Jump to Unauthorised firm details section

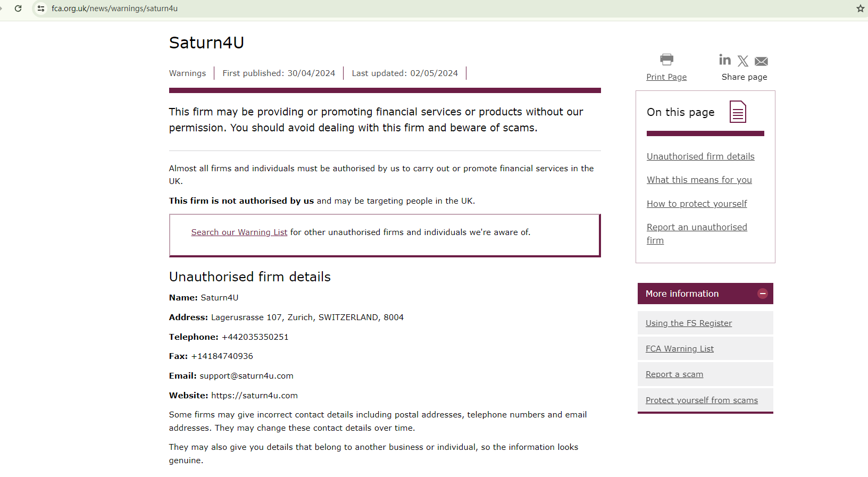pos(700,156)
